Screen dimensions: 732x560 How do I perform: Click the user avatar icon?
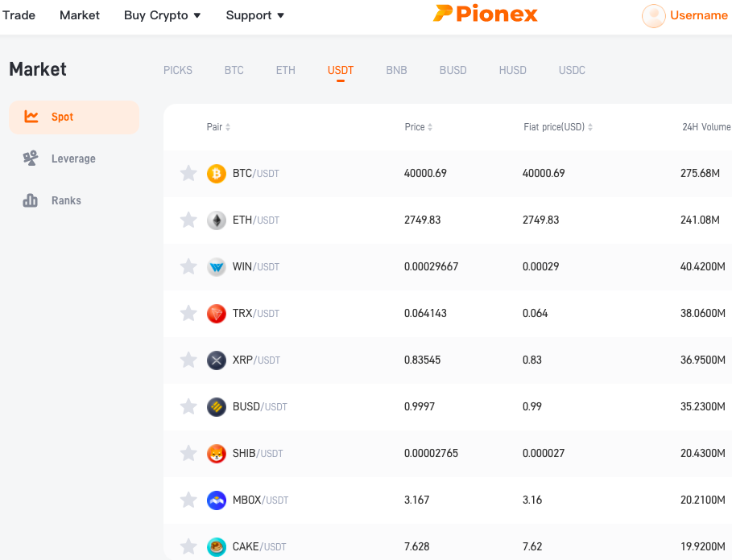pyautogui.click(x=654, y=16)
